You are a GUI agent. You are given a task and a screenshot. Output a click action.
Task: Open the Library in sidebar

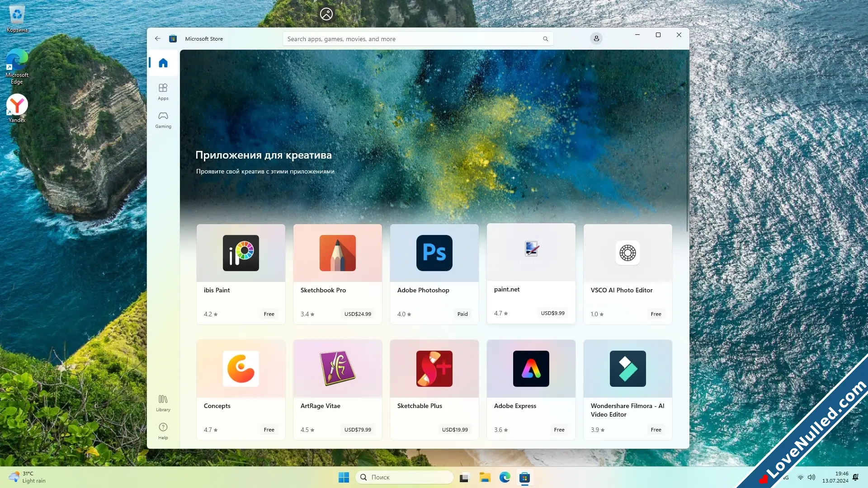point(163,403)
